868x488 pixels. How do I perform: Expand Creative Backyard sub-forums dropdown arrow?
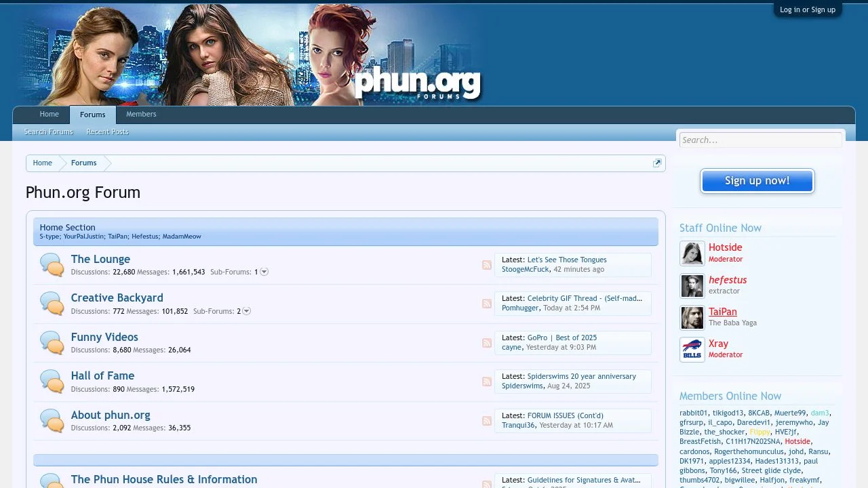tap(245, 311)
